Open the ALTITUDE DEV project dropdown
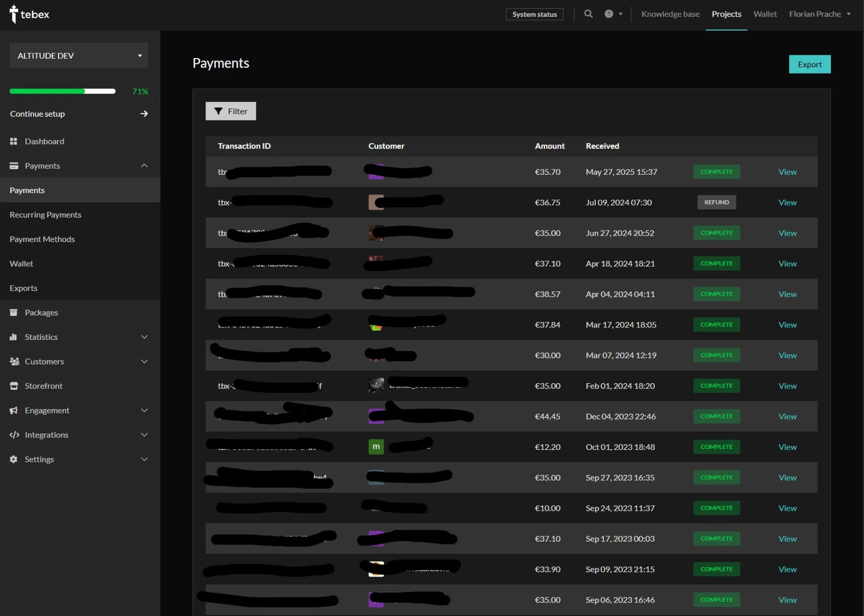Screen dimensions: 864x616 click(79, 56)
